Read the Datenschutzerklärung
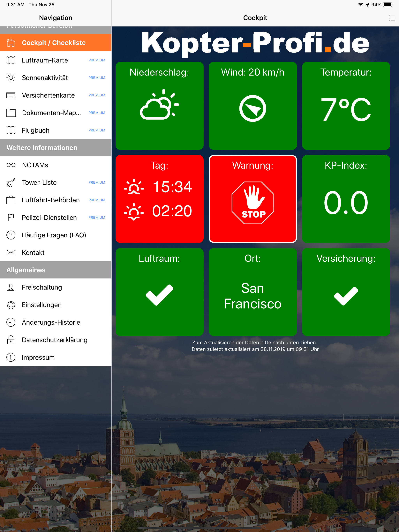The width and height of the screenshot is (399, 532). [x=56, y=340]
